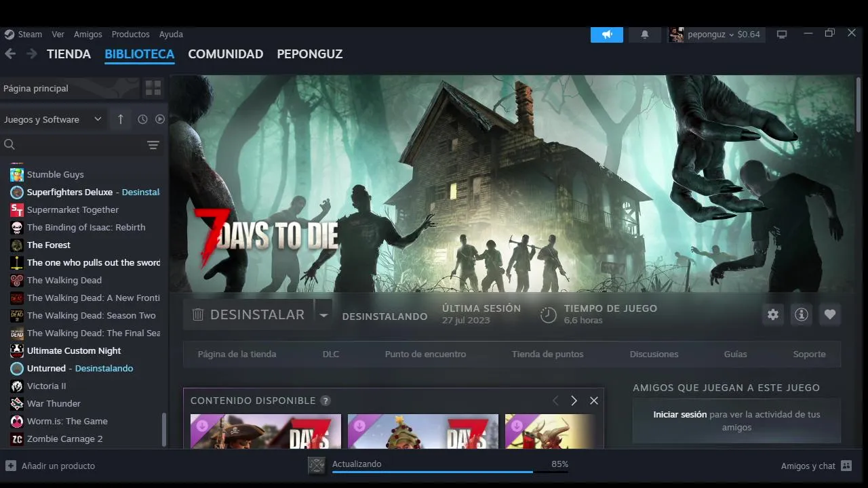Click the main page vertical scrollbar
Viewport: 868px width, 488px height.
(x=859, y=104)
